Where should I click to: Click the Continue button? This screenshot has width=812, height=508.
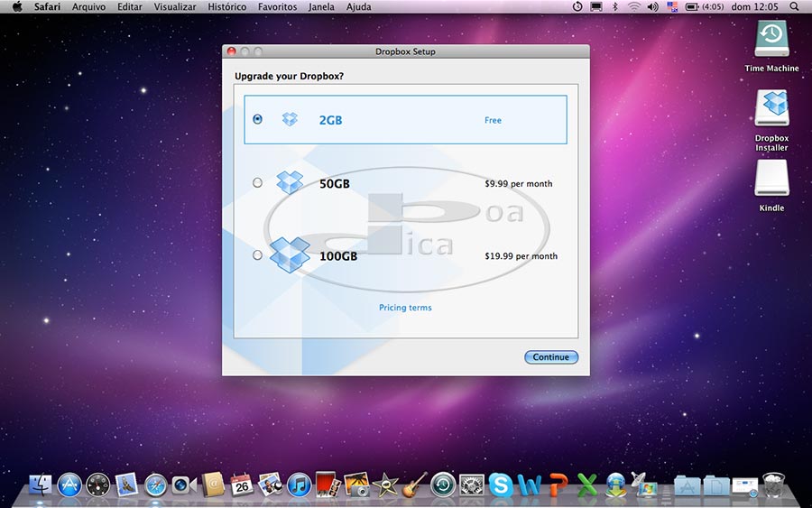point(551,356)
